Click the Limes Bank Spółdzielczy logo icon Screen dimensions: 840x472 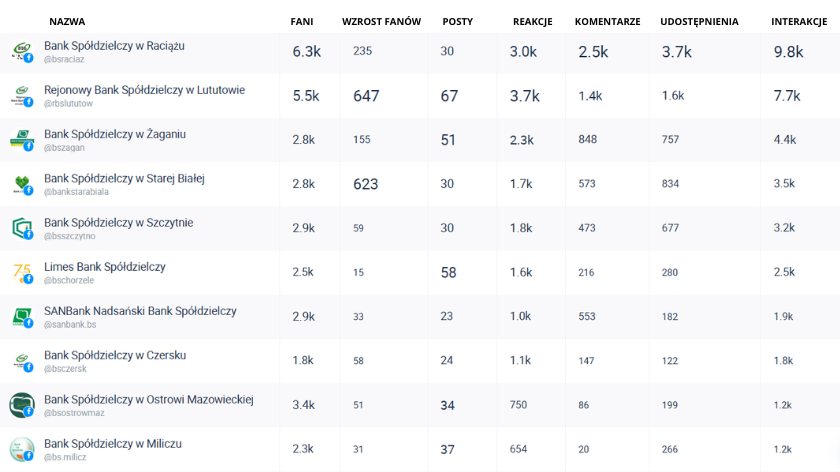coord(21,272)
